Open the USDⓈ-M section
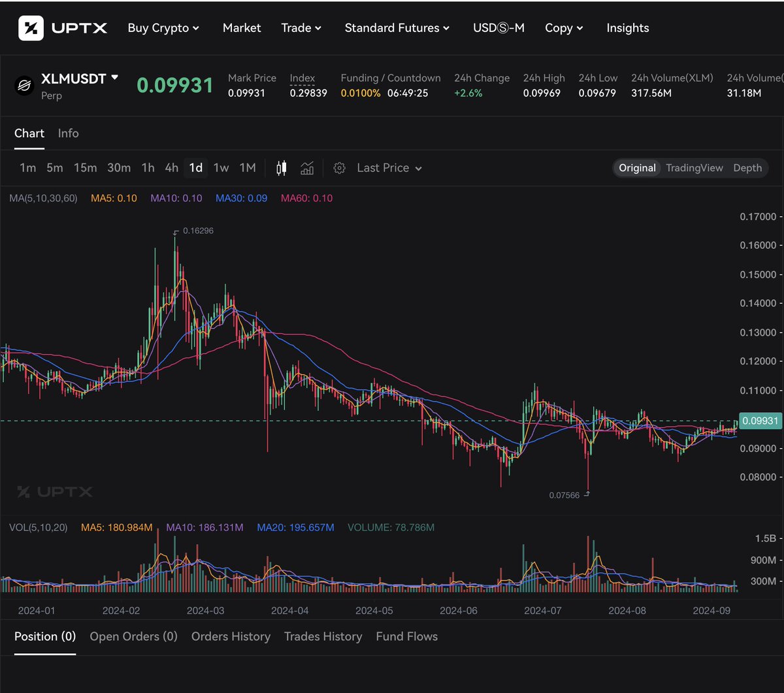The width and height of the screenshot is (784, 693). click(498, 28)
